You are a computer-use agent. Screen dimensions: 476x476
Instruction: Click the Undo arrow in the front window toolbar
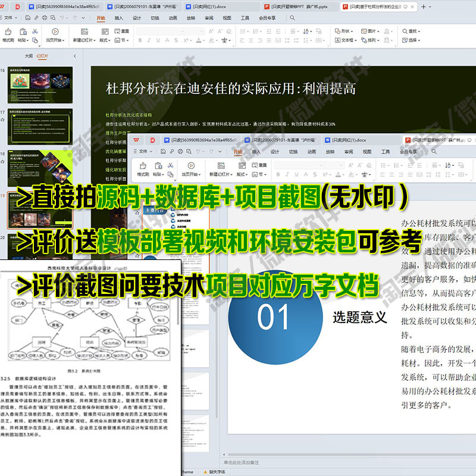(x=198, y=151)
